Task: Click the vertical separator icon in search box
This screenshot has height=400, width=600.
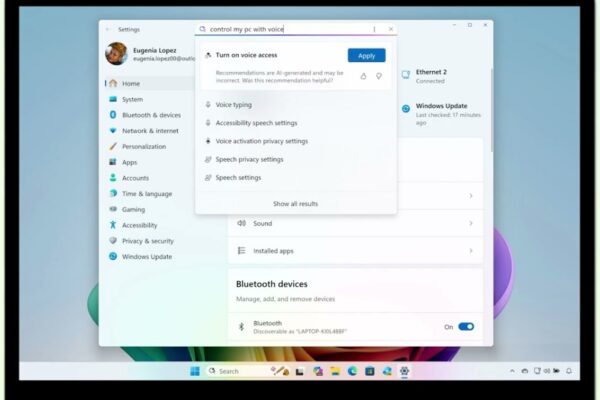Action: click(x=374, y=29)
